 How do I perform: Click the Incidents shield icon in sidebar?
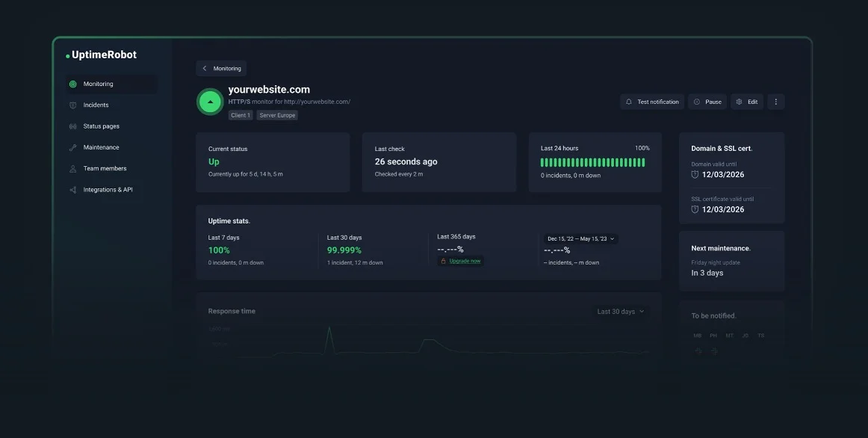tap(72, 105)
